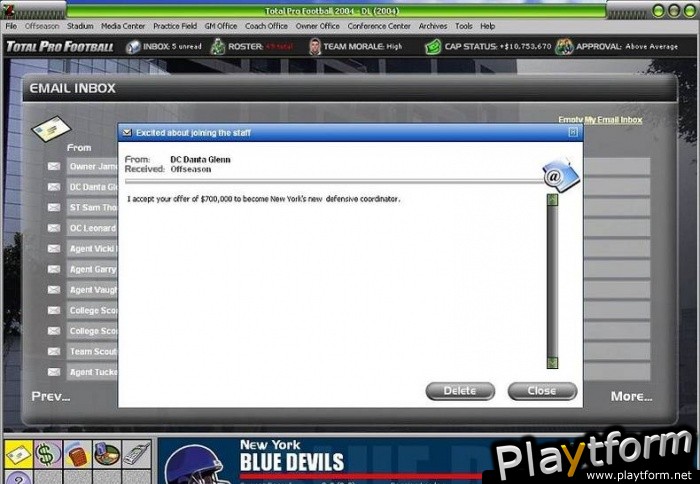This screenshot has width=700, height=484.
Task: Close the open email message with Close button
Action: click(542, 391)
